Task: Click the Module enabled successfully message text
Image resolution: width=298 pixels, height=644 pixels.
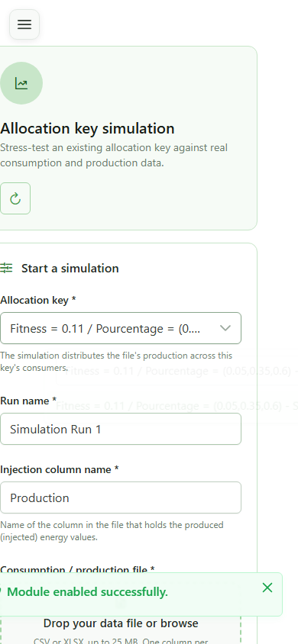Action: tap(87, 592)
